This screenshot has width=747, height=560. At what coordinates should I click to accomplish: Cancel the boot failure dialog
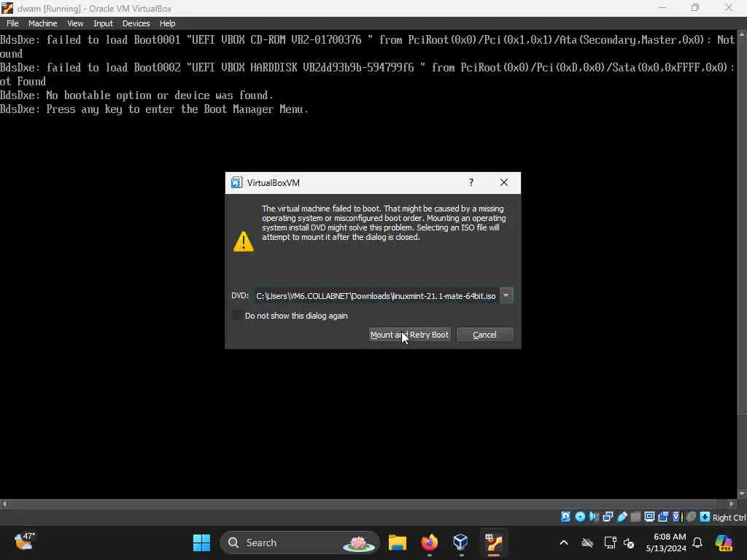click(x=484, y=335)
